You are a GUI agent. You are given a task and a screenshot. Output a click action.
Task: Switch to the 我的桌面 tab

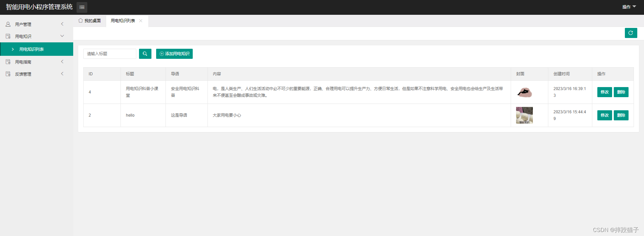[90, 21]
